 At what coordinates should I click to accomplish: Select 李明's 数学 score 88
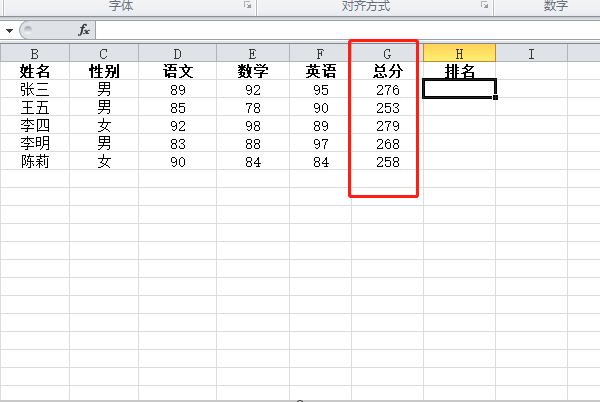pyautogui.click(x=253, y=143)
